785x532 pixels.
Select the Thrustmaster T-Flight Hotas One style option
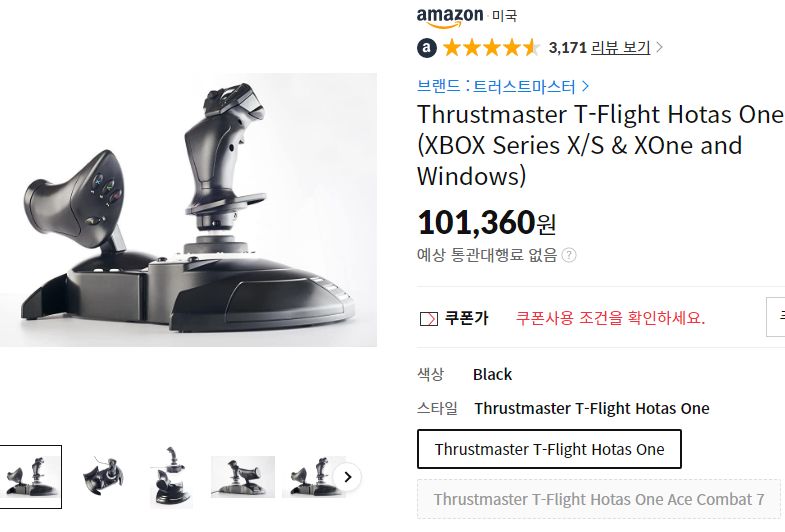[549, 449]
